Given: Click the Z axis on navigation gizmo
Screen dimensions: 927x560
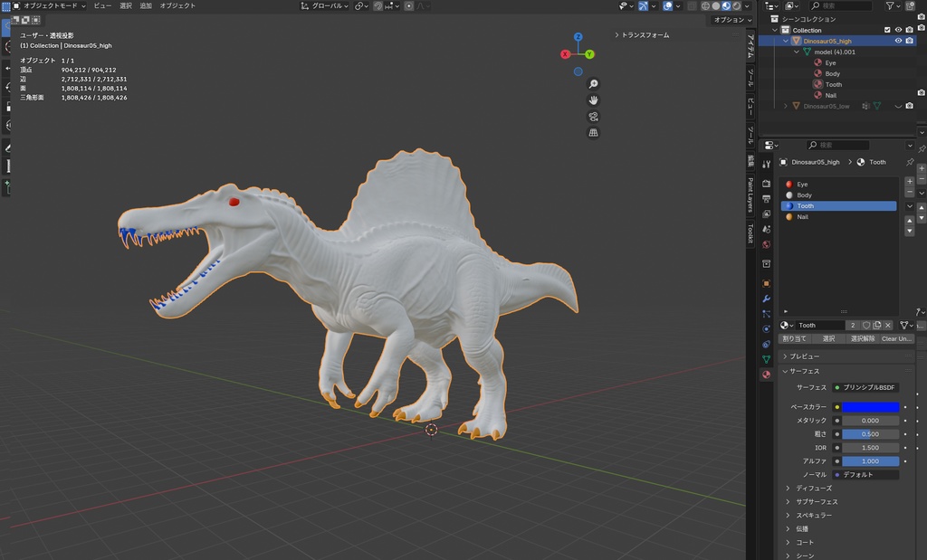Looking at the screenshot, I should [578, 38].
